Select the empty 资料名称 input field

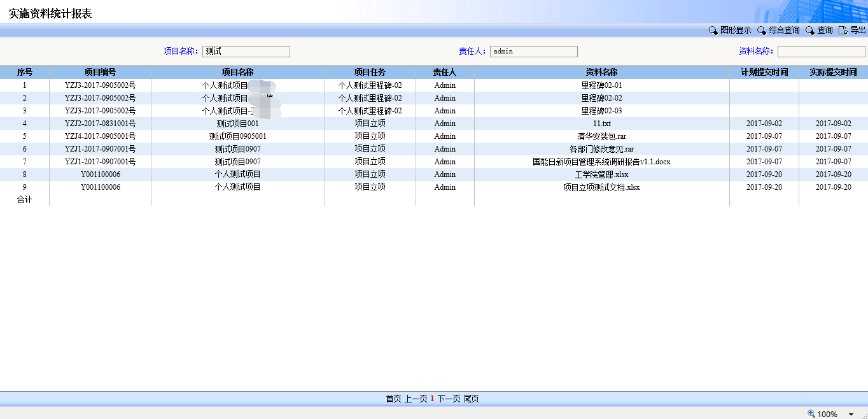[821, 52]
